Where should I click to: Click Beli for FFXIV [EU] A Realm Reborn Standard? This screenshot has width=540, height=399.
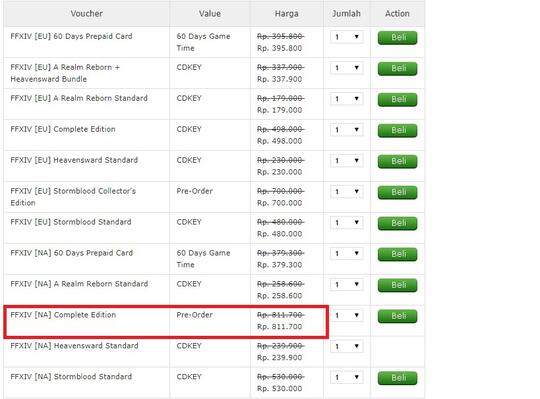[397, 99]
